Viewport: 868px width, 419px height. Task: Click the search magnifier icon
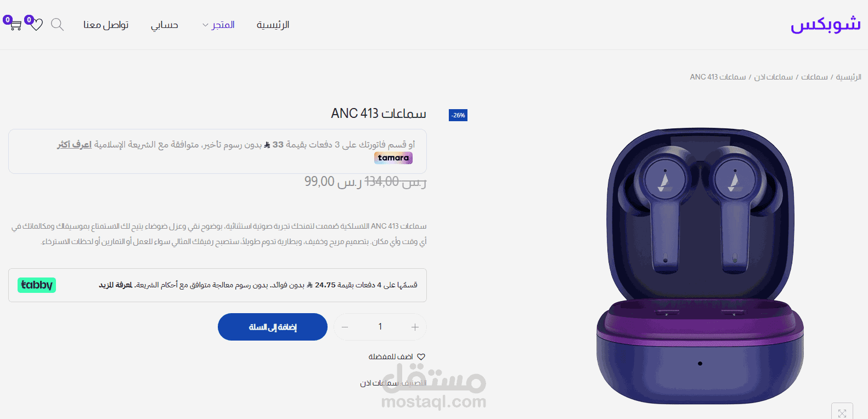(57, 25)
